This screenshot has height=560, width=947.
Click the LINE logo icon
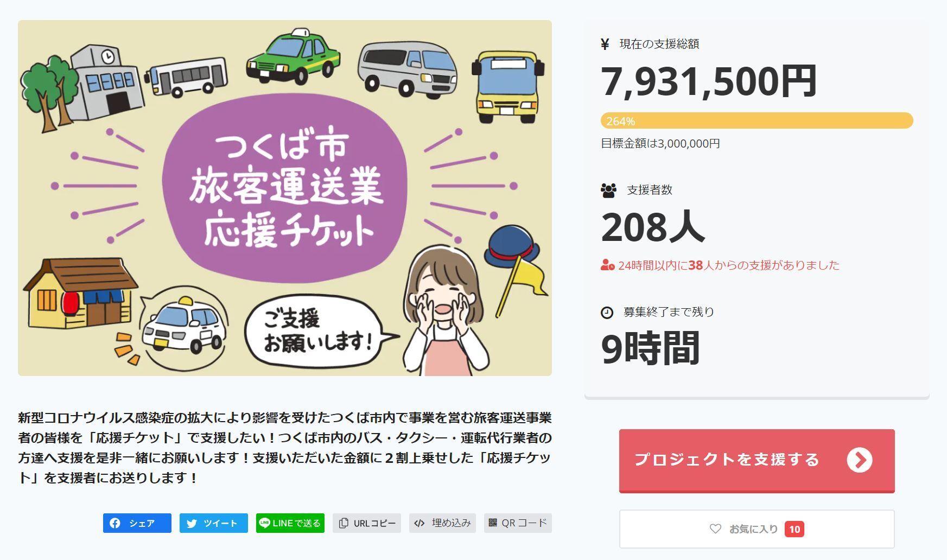(264, 523)
